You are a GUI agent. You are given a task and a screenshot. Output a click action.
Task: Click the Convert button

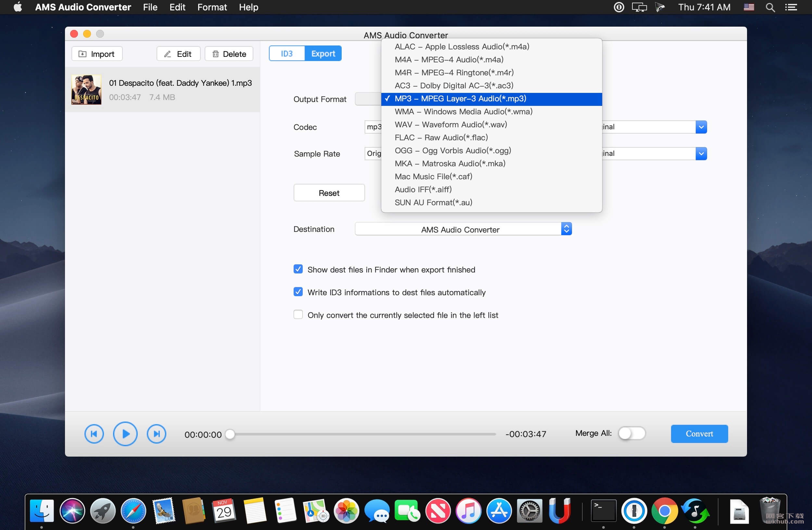[699, 434]
